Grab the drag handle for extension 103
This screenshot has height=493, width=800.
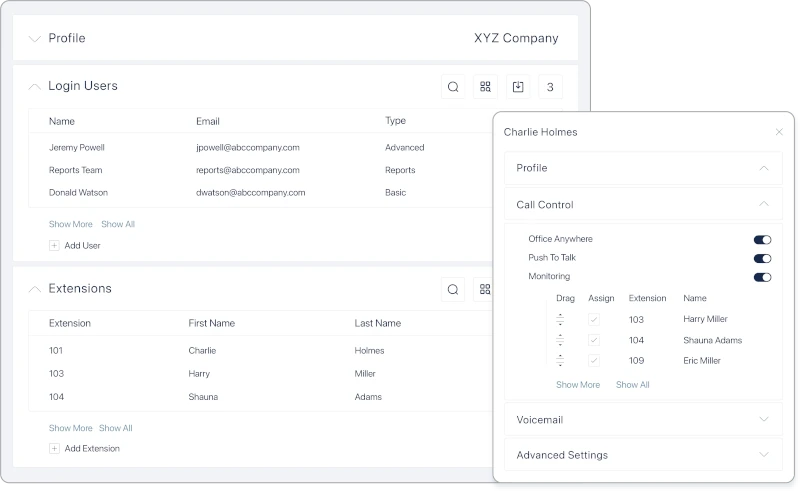tap(560, 319)
